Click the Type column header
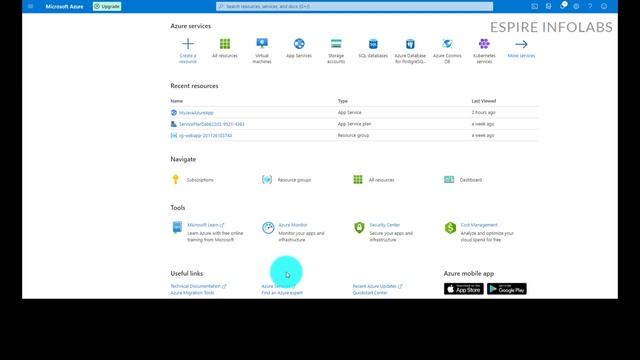This screenshot has height=360, width=640. 343,101
